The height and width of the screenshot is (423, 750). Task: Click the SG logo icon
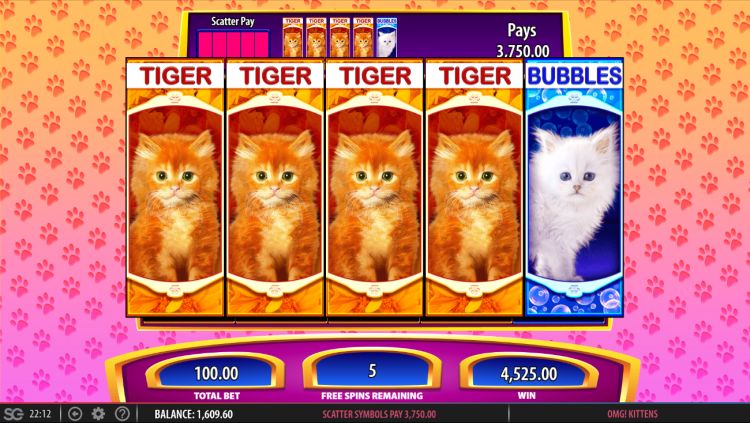[x=12, y=414]
